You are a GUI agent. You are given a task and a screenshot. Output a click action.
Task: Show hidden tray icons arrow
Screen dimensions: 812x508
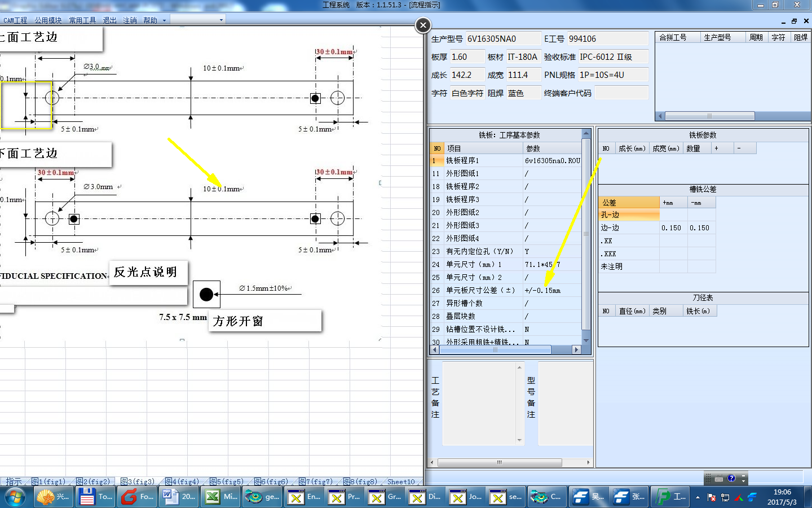(x=698, y=497)
